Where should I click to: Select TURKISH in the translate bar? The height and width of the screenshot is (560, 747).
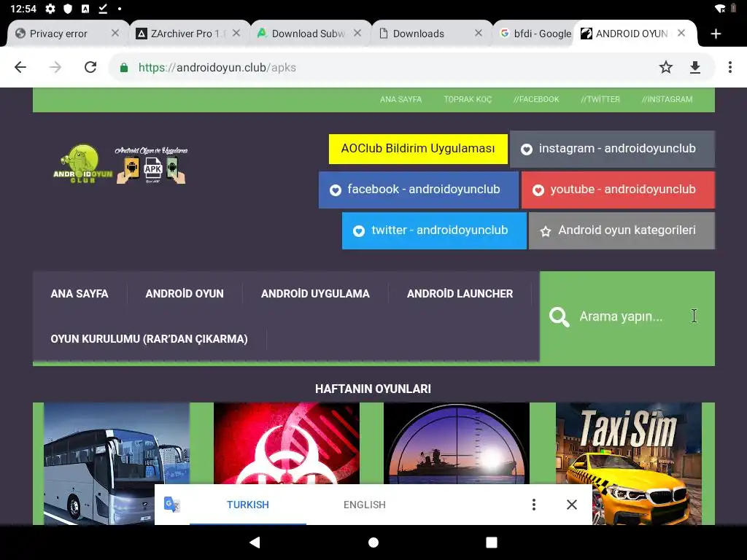coord(248,505)
